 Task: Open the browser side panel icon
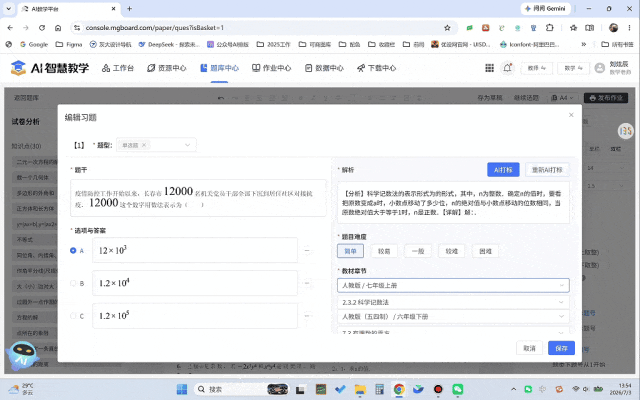coord(589,28)
